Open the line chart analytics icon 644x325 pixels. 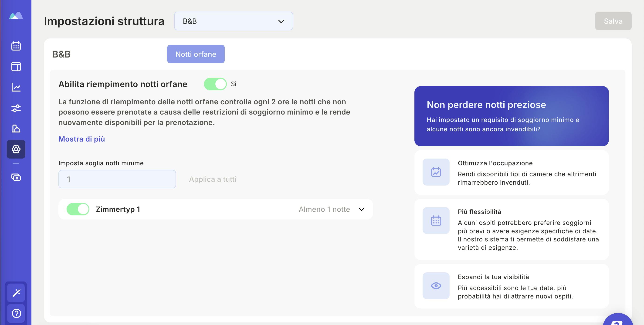(x=16, y=87)
